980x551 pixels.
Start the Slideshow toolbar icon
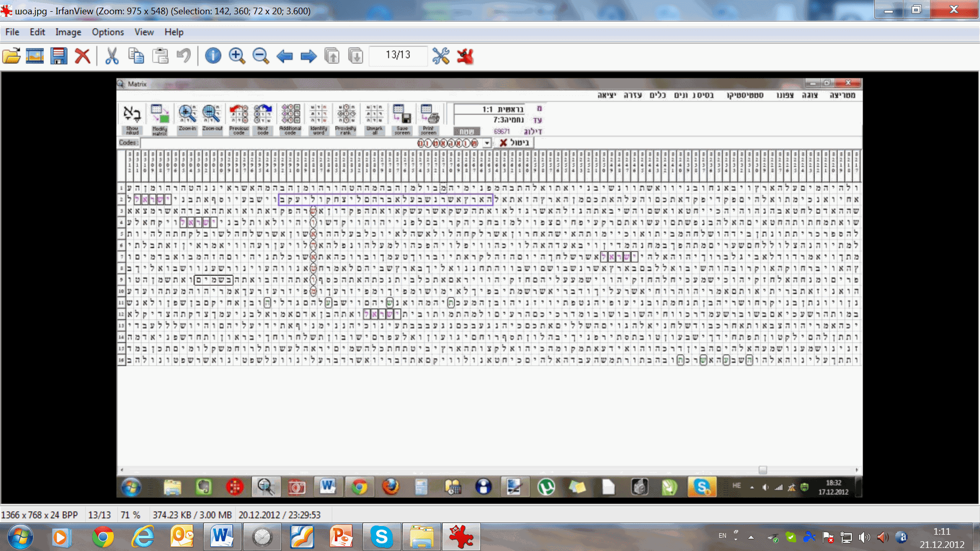(x=35, y=56)
